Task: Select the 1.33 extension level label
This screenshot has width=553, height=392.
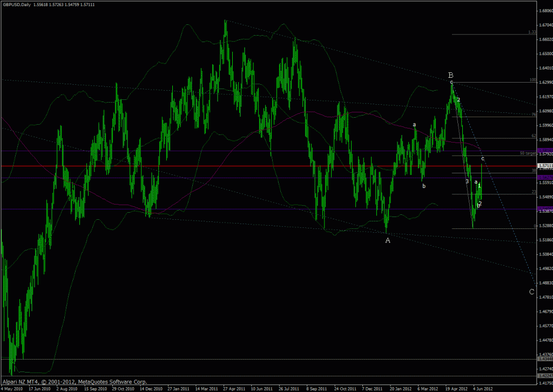Action: (x=531, y=32)
